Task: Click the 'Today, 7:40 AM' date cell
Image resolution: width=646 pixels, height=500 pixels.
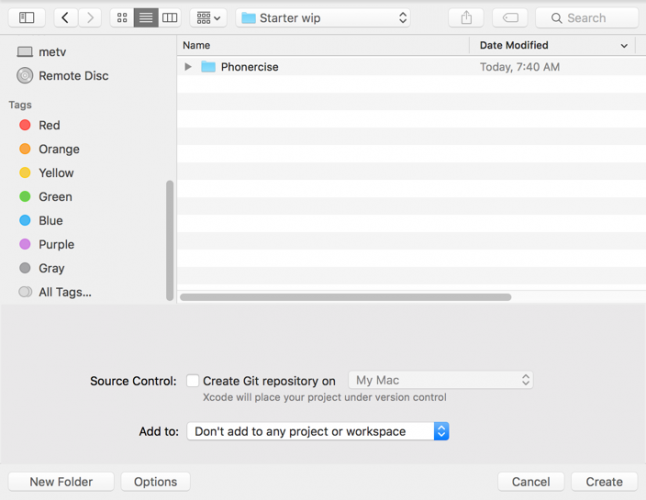Action: pos(520,67)
